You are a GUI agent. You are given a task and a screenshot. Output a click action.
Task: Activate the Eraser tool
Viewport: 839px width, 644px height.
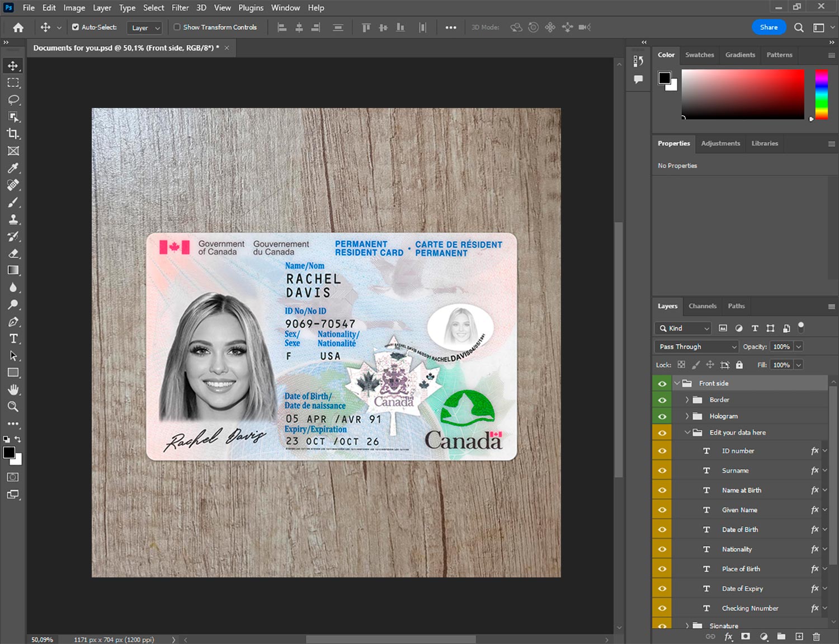point(13,253)
